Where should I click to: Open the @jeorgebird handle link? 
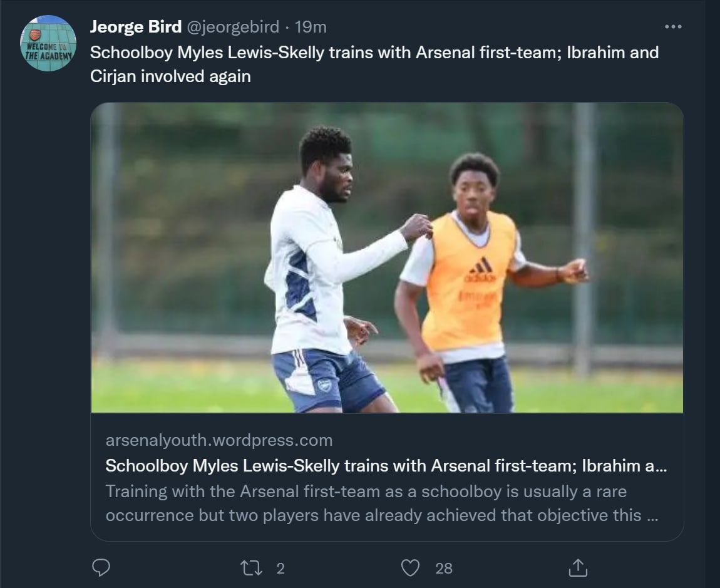(x=232, y=27)
